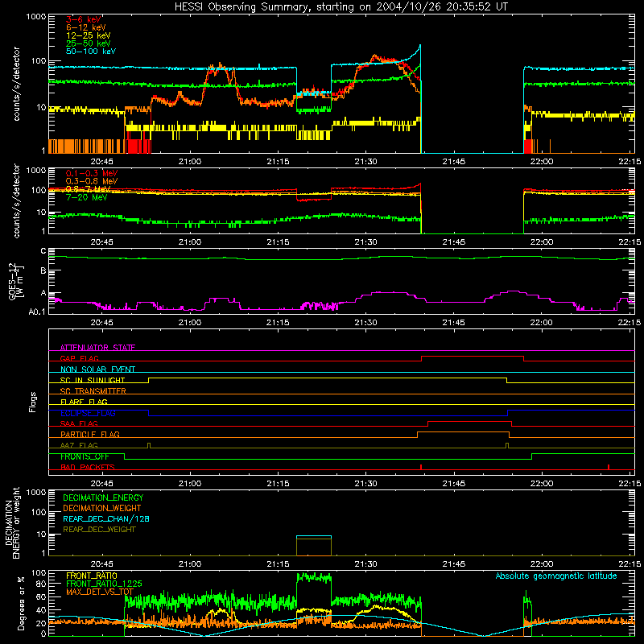
Task: Select the olive AAZ_FLAG label
Action: tap(79, 445)
